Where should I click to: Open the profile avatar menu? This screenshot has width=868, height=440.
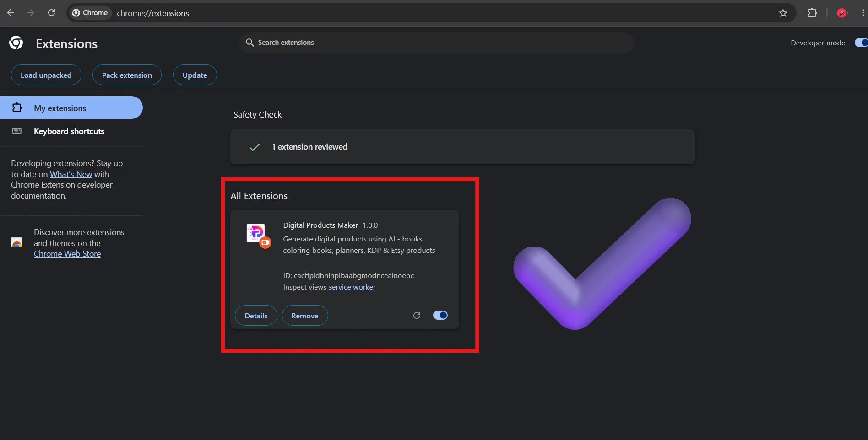pos(842,13)
